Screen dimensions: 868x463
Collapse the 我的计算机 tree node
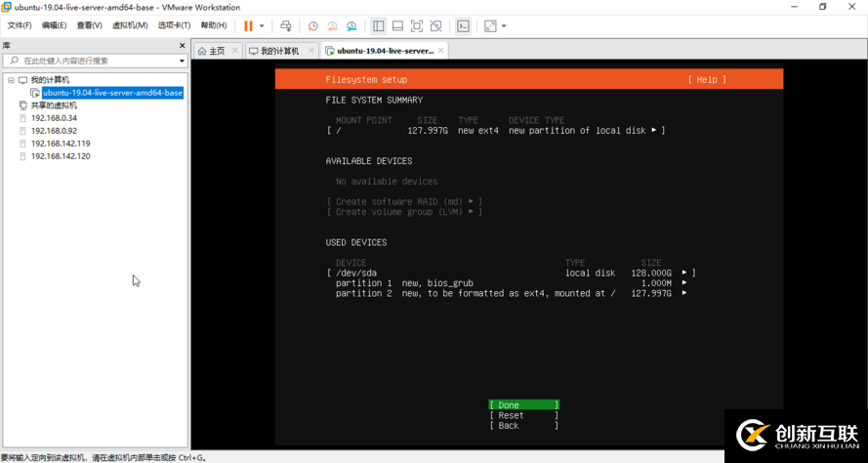coord(11,80)
